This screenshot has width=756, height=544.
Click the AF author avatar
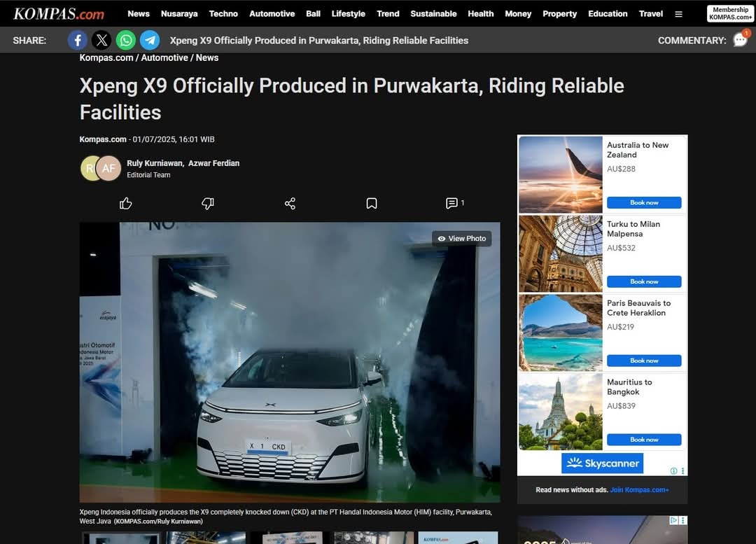click(109, 168)
